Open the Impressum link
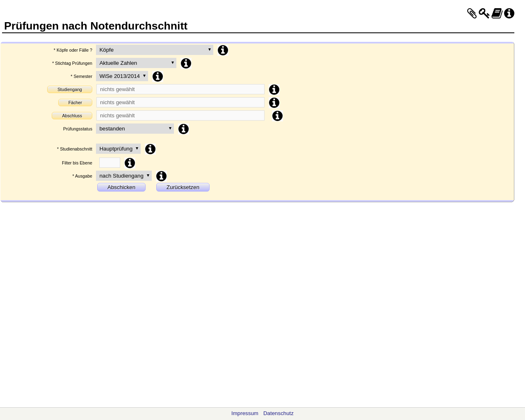 (x=245, y=413)
